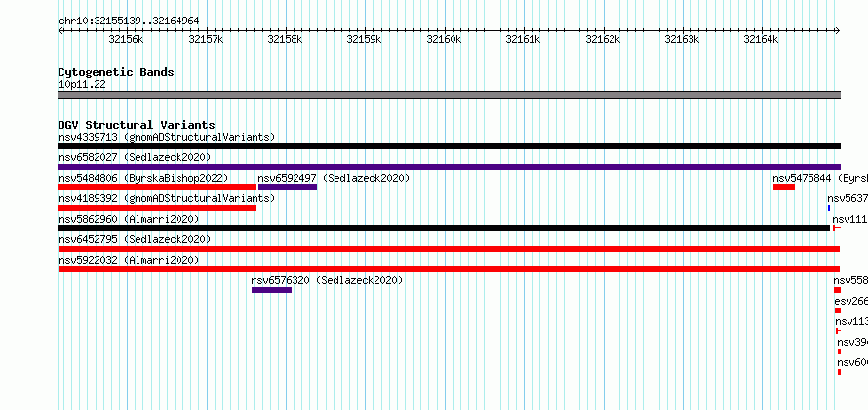Click the 32156k ruler tick label
The image size is (868, 410).
[x=126, y=39]
